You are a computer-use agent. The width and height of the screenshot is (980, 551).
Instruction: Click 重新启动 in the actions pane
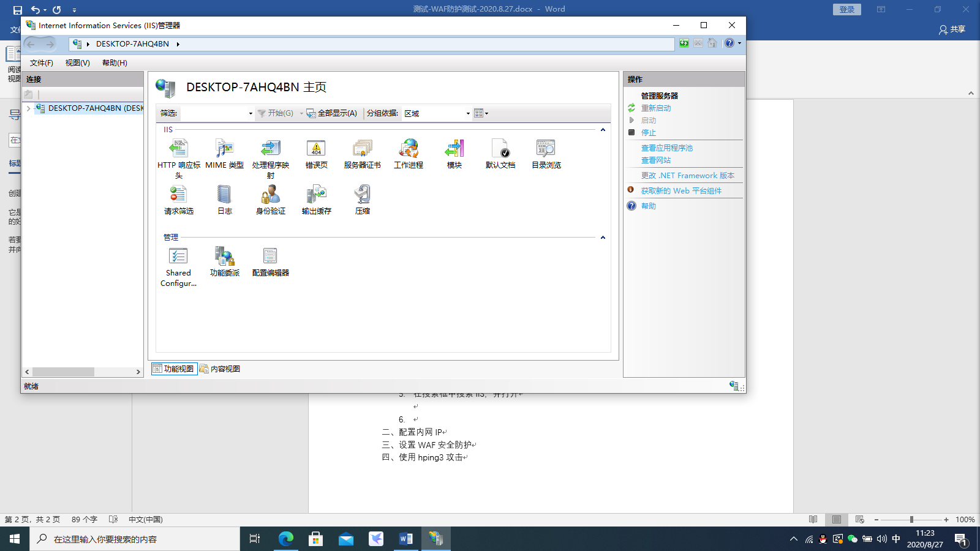click(x=656, y=108)
